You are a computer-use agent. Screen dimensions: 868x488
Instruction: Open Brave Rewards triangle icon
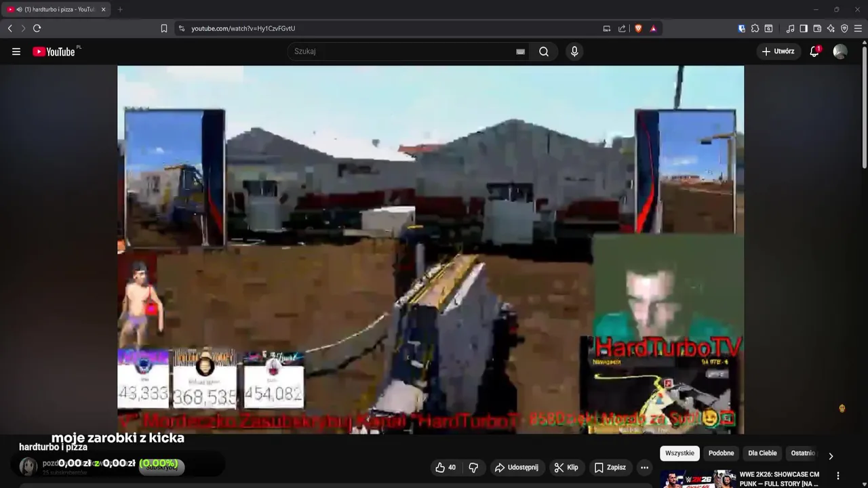[653, 28]
